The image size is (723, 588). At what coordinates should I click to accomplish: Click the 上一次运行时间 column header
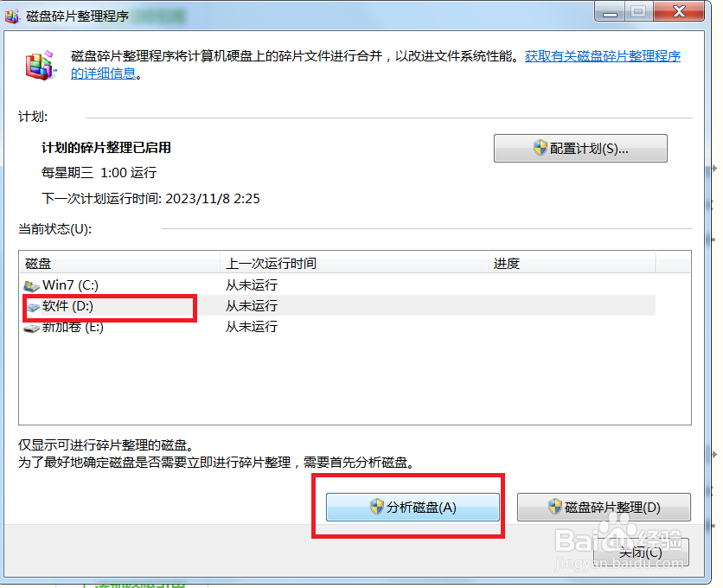click(354, 264)
